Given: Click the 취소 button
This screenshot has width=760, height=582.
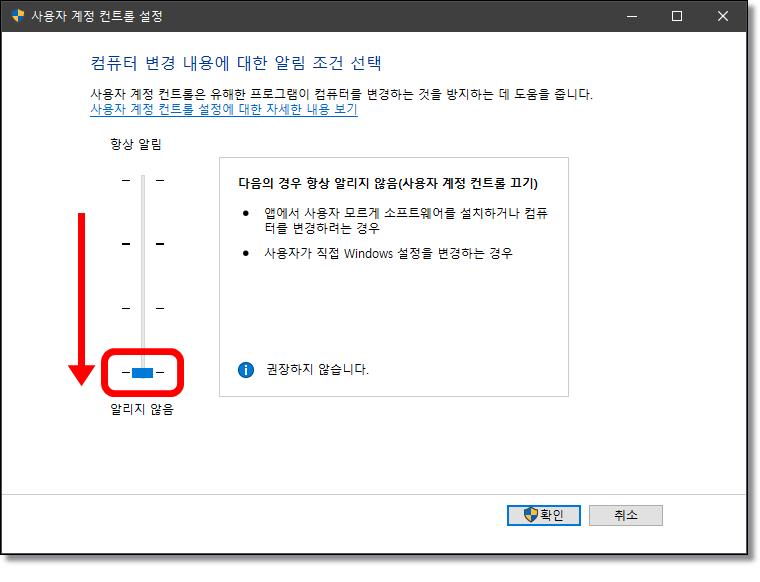Looking at the screenshot, I should 626,515.
